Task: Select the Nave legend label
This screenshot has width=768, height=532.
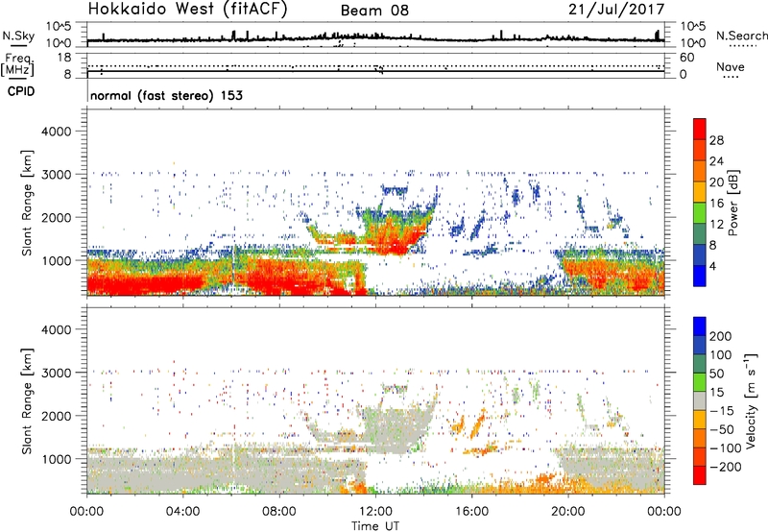Action: click(x=732, y=67)
